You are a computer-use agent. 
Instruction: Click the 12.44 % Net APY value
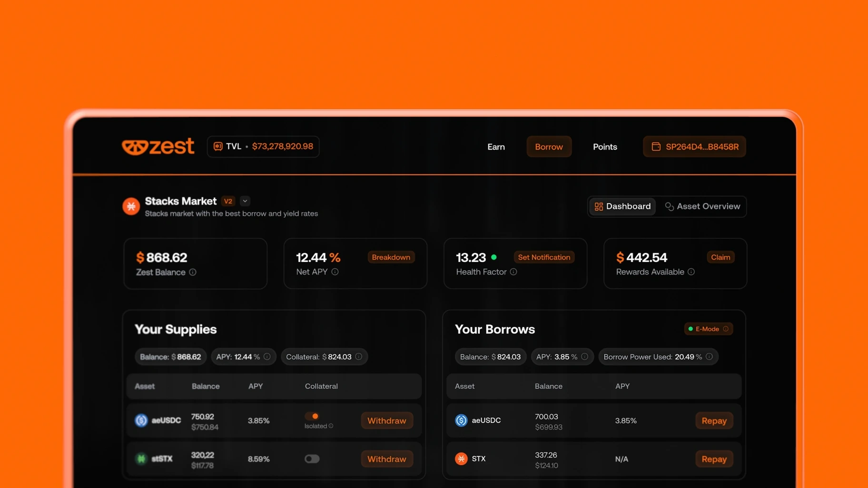318,257
